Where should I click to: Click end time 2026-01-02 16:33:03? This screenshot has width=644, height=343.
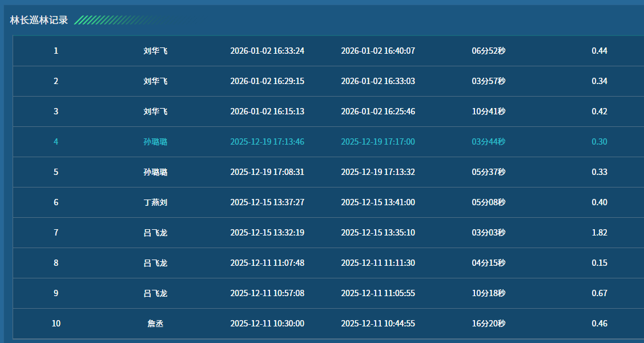point(378,81)
